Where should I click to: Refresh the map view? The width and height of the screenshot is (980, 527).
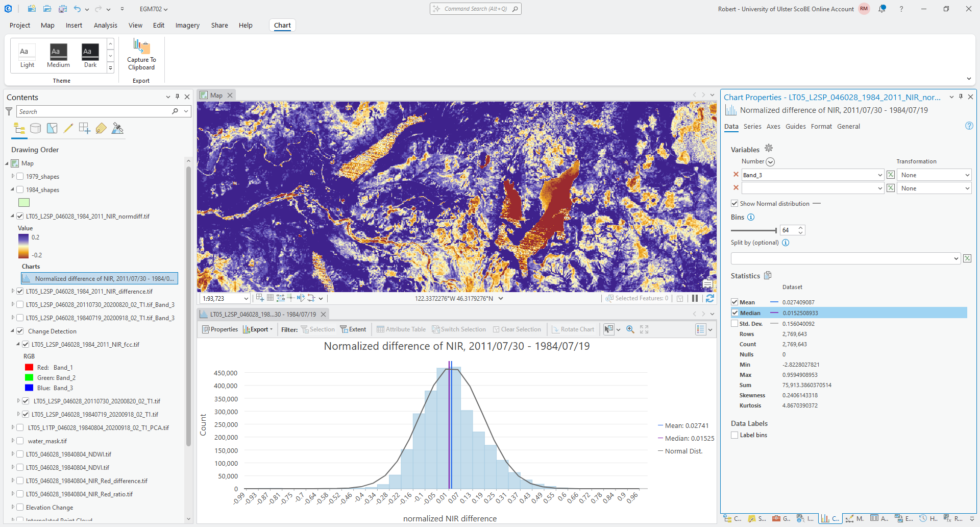point(709,298)
